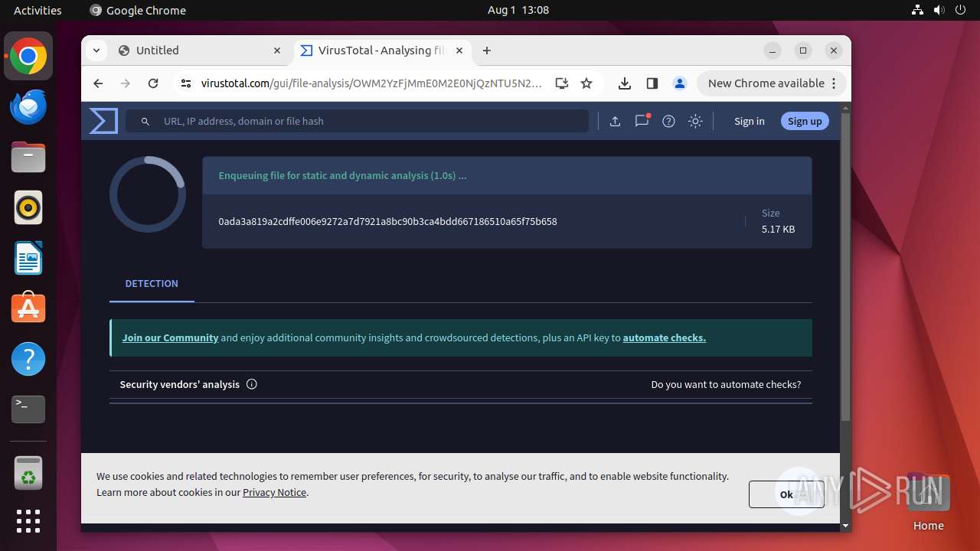Screen dimensions: 980x551
Task: Click the install app icon in the address bar
Action: tap(561, 83)
